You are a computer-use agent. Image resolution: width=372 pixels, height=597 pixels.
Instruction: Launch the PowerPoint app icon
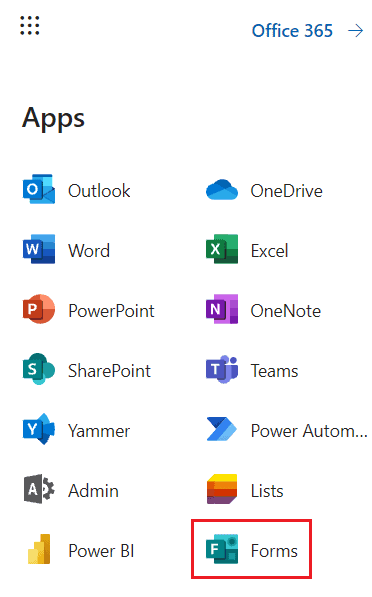[x=39, y=309]
